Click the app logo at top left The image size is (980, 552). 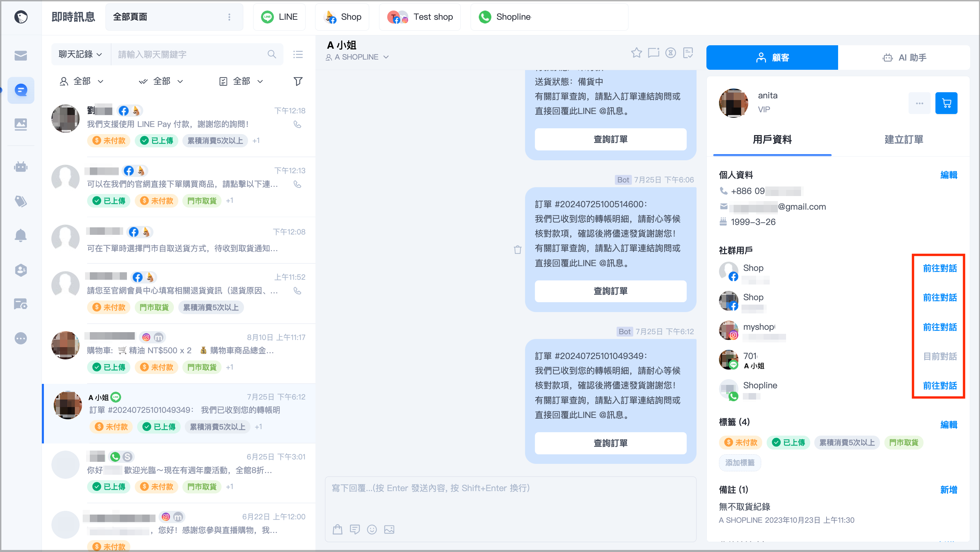click(x=21, y=17)
